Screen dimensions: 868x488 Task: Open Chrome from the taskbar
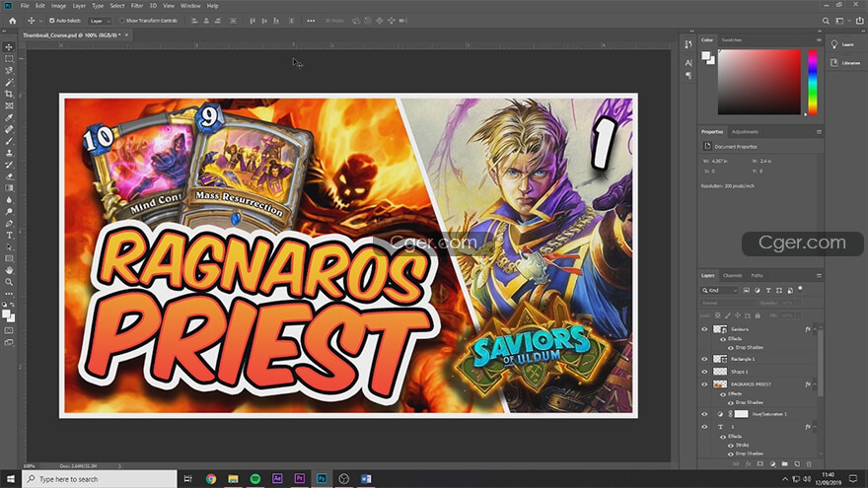(211, 478)
